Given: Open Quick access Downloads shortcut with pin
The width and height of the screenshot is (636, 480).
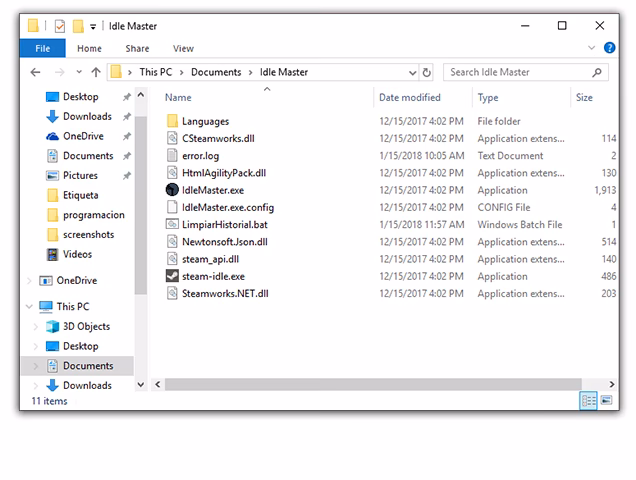Looking at the screenshot, I should (x=87, y=116).
